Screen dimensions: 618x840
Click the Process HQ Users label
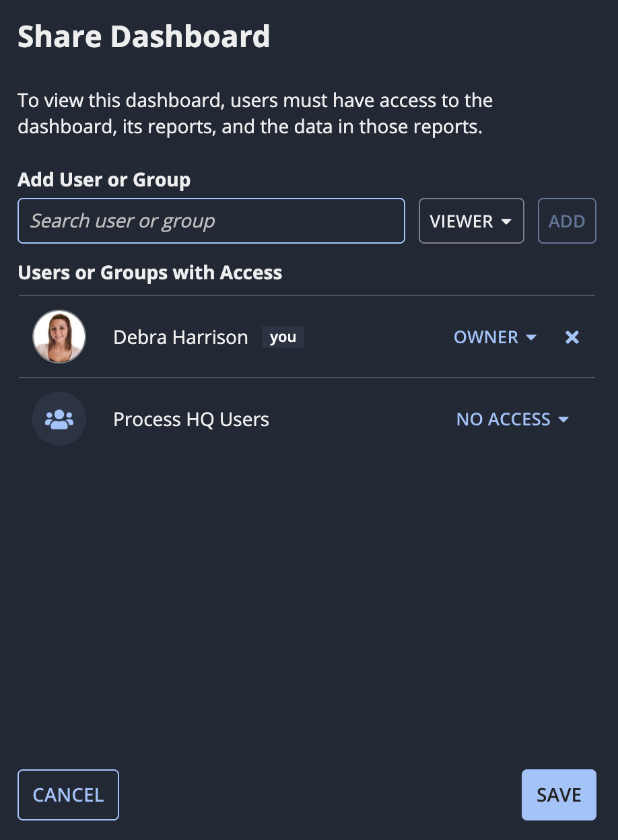(x=191, y=419)
